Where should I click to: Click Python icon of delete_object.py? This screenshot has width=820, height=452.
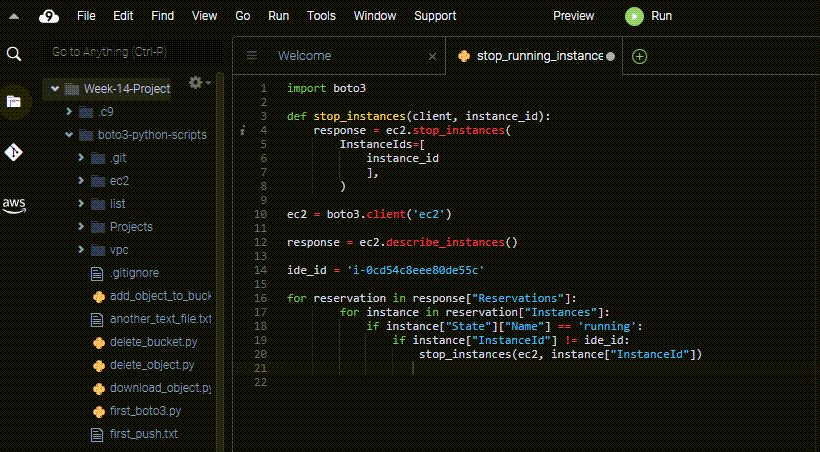[x=98, y=366]
